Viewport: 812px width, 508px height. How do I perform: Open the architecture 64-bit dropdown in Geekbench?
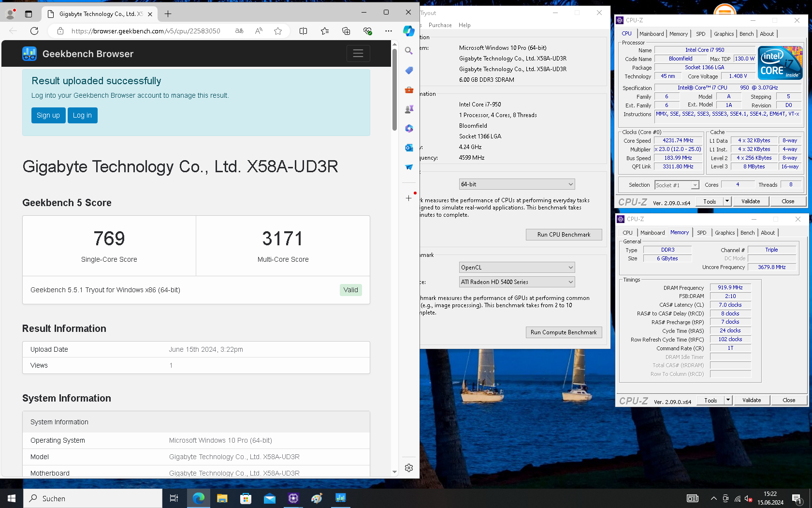pyautogui.click(x=517, y=184)
